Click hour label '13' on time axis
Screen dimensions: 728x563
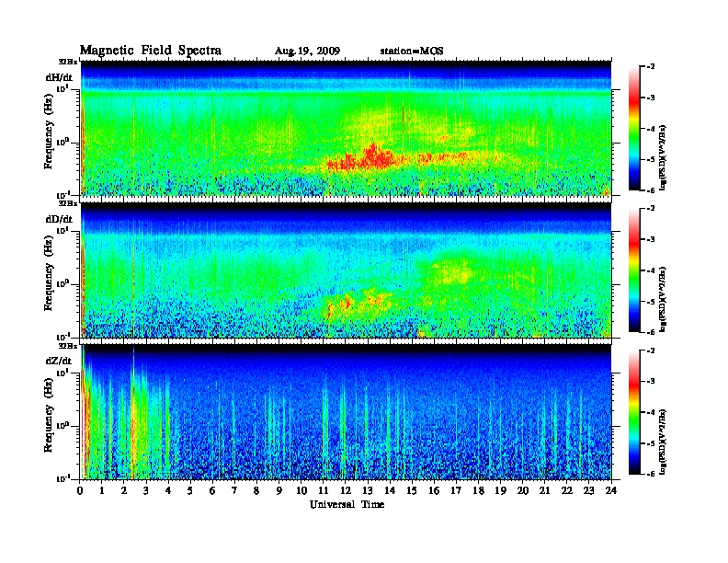(368, 491)
